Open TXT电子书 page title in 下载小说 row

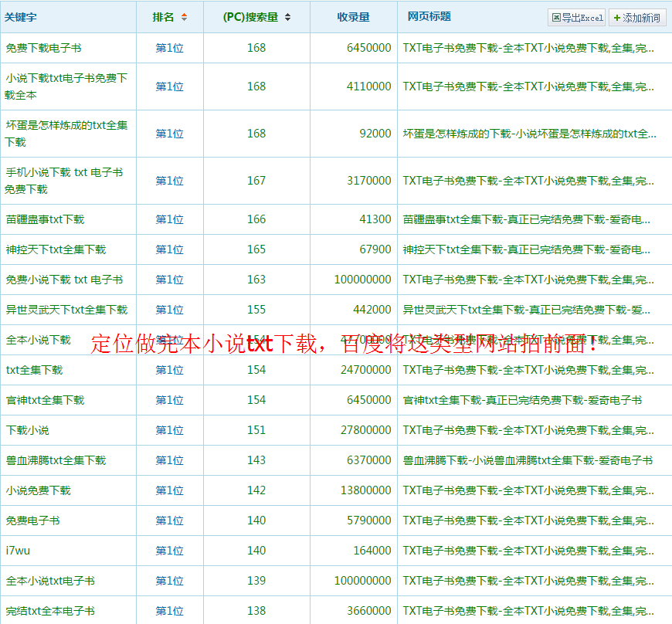click(x=528, y=430)
